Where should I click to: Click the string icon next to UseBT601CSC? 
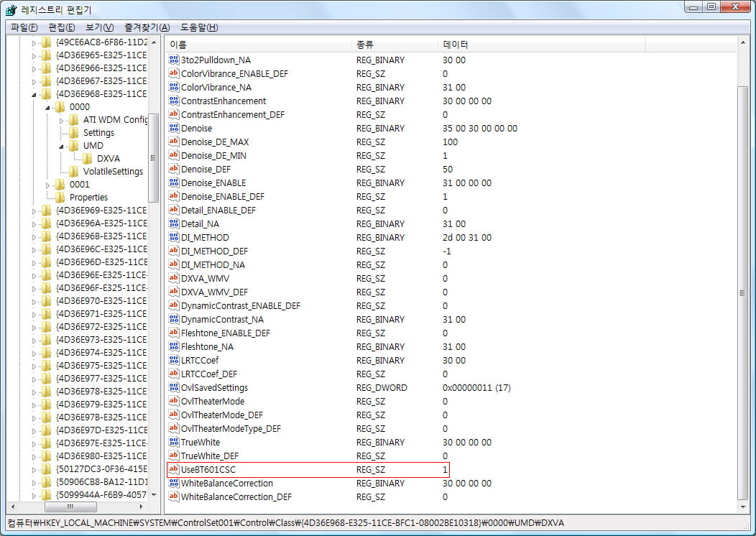(173, 469)
